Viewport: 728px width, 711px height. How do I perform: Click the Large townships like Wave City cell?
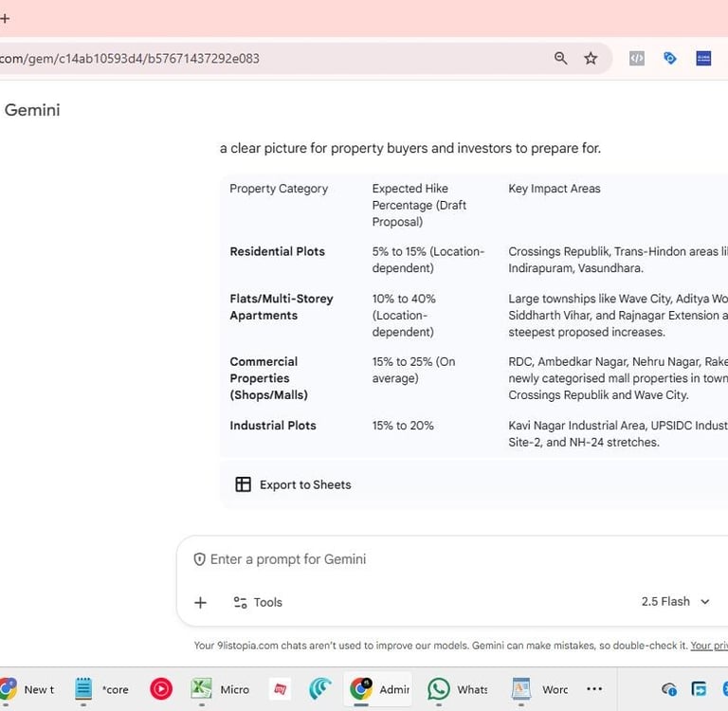(618, 316)
